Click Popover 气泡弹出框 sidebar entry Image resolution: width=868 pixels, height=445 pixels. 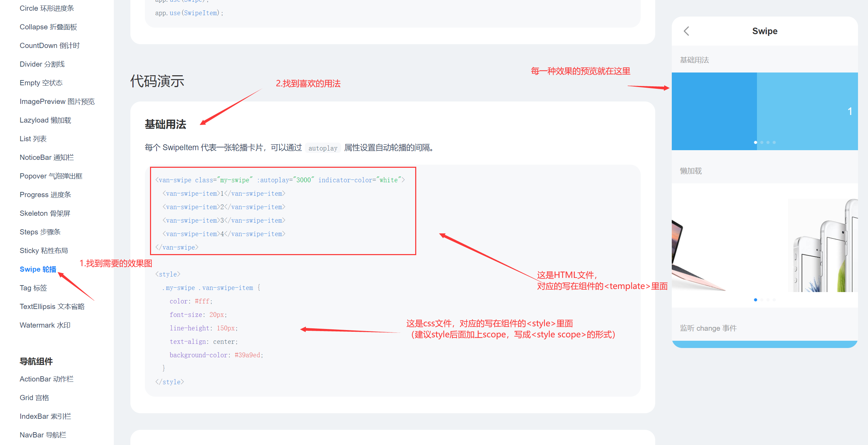point(51,176)
